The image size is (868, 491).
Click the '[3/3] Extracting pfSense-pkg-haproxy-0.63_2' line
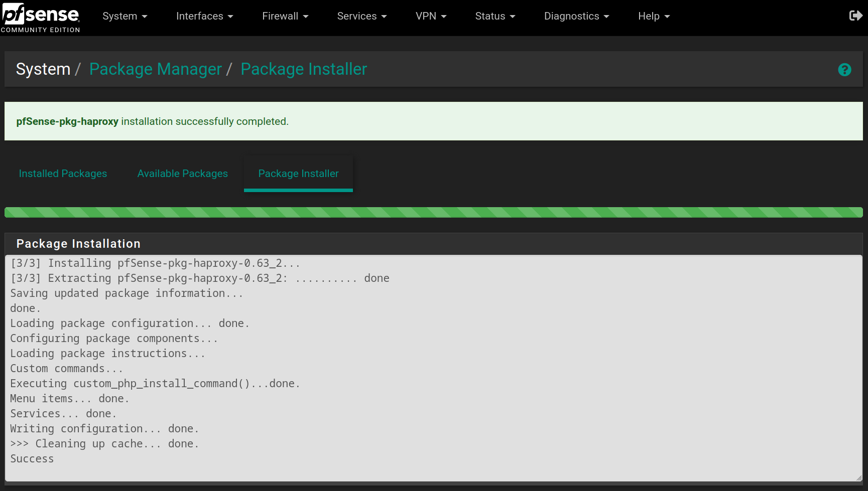(200, 278)
